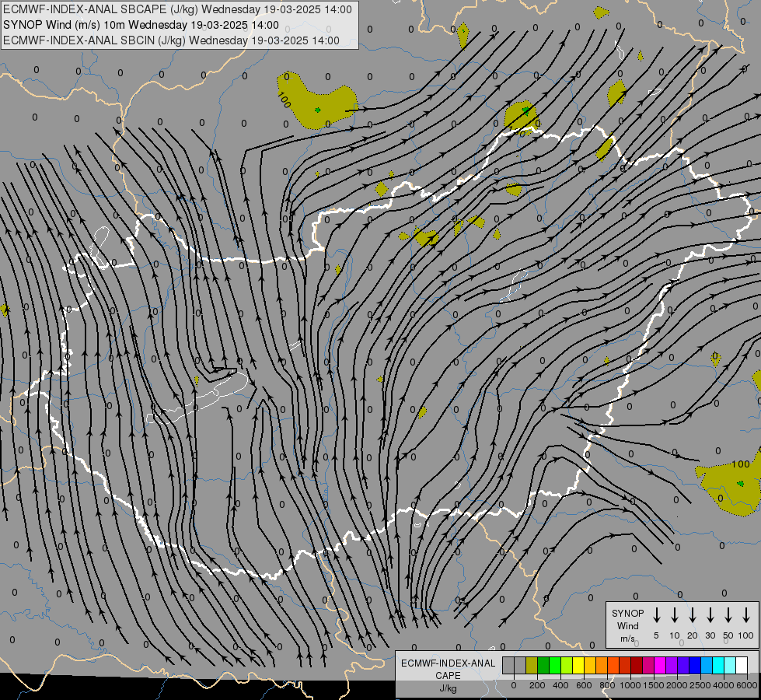Select the bright green CAPE colorbar swatch
Viewport: 761px width, 700px height.
555,666
